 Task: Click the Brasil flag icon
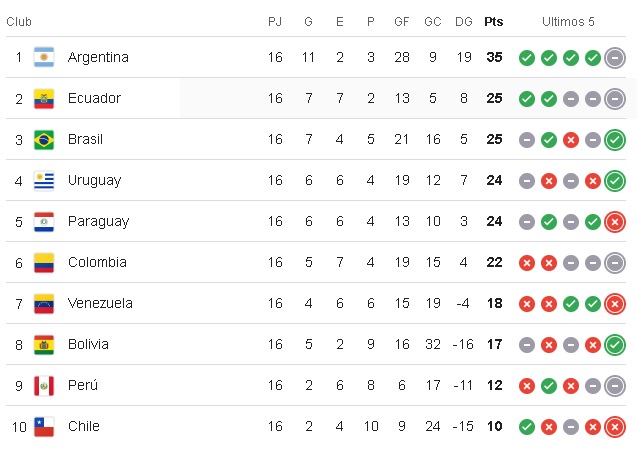[x=43, y=140]
